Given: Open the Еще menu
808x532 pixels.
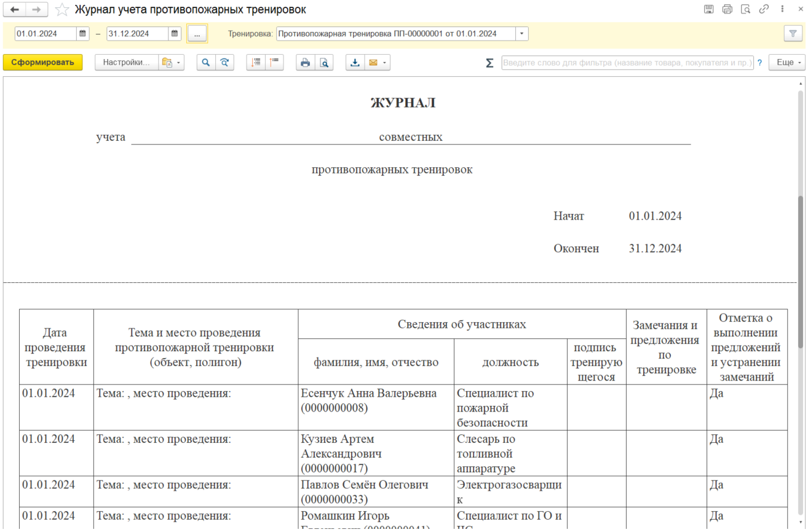Looking at the screenshot, I should coord(789,63).
